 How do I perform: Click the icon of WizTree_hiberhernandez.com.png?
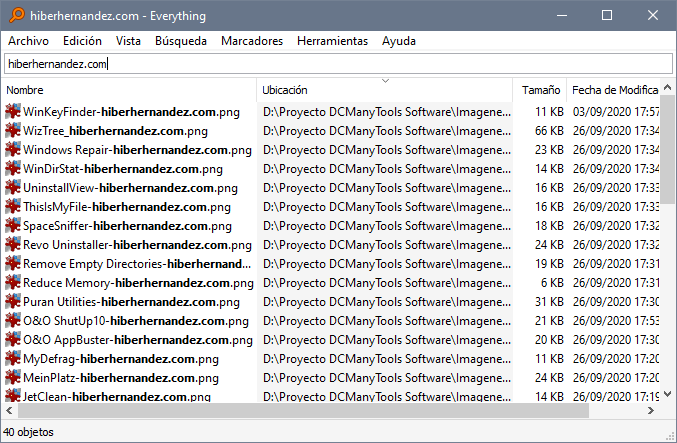click(x=13, y=130)
